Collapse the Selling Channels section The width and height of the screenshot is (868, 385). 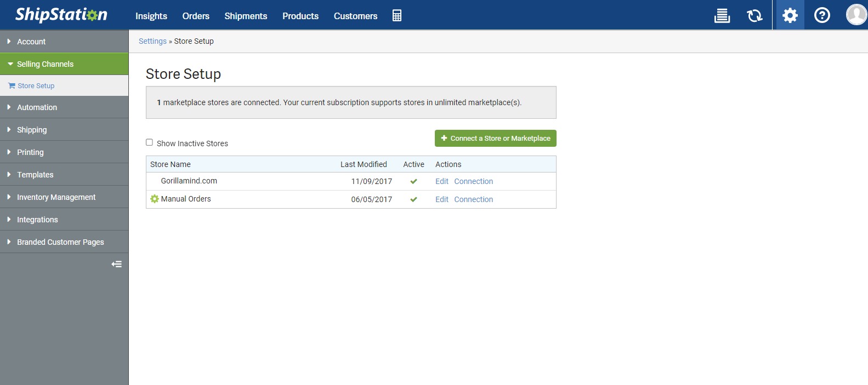(45, 64)
